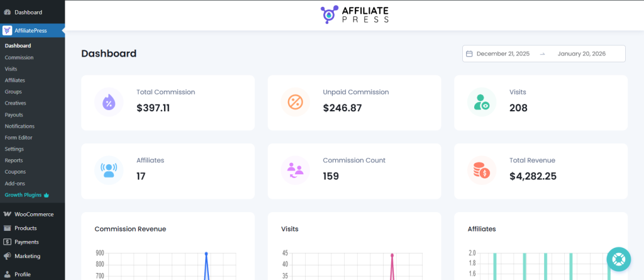This screenshot has height=280, width=644.
Task: Click the Commission Count value 159
Action: [331, 176]
